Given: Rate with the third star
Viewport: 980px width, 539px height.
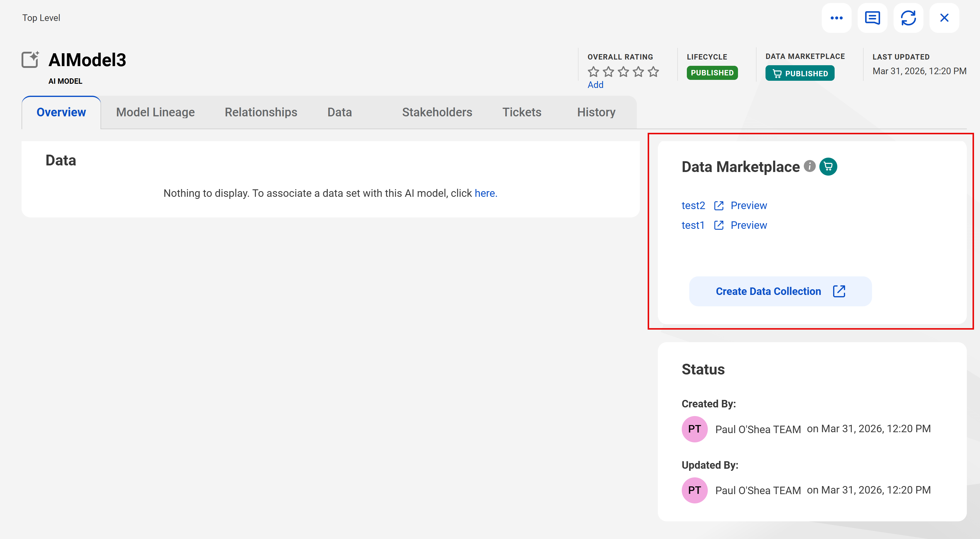Looking at the screenshot, I should (x=623, y=71).
